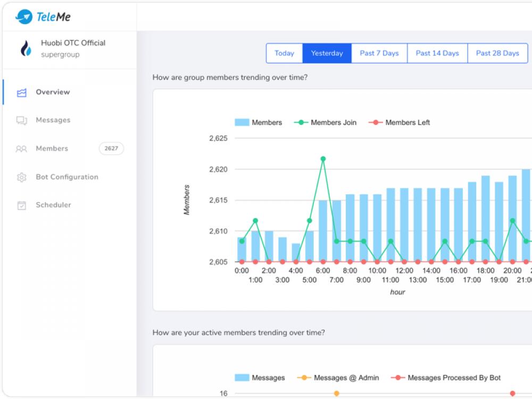Image resolution: width=532 pixels, height=399 pixels.
Task: Toggle Messages @ Admin legend entry
Action: (x=338, y=378)
